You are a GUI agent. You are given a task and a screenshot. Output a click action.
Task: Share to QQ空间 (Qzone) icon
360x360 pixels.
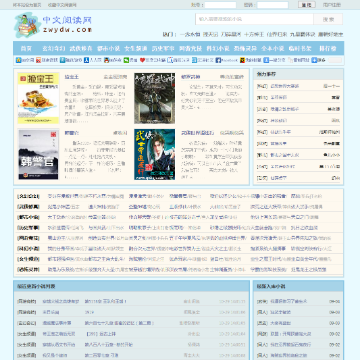point(25,60)
